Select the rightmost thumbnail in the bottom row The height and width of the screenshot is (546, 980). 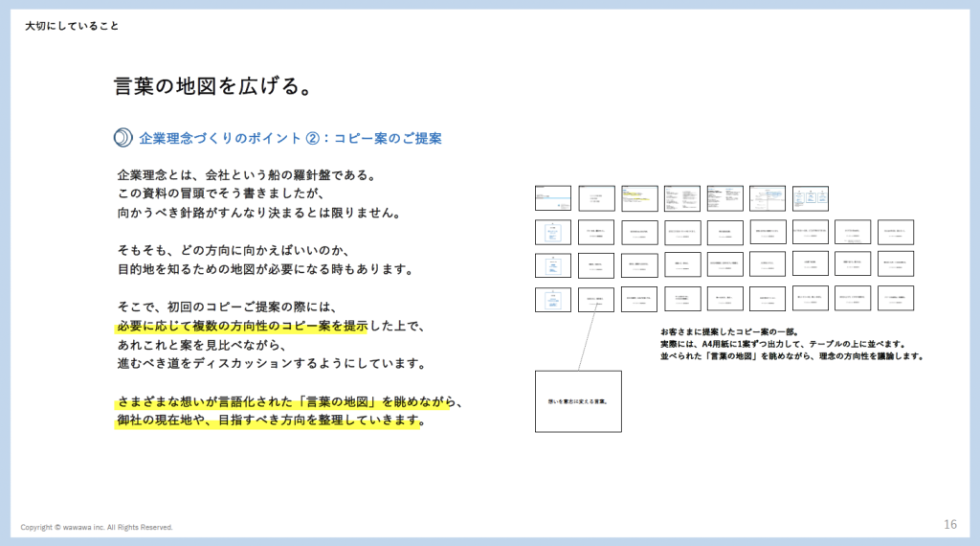[x=896, y=299]
